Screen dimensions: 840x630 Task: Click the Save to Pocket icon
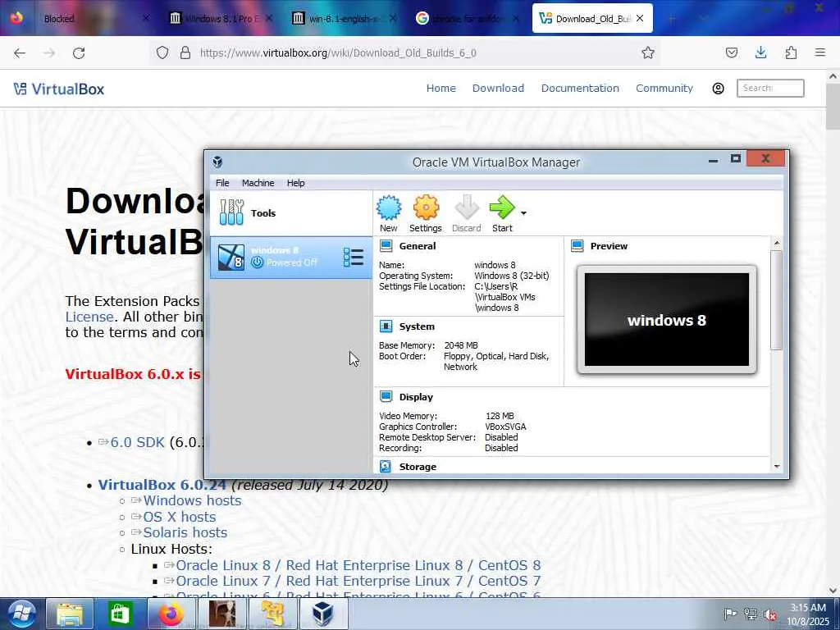731,52
